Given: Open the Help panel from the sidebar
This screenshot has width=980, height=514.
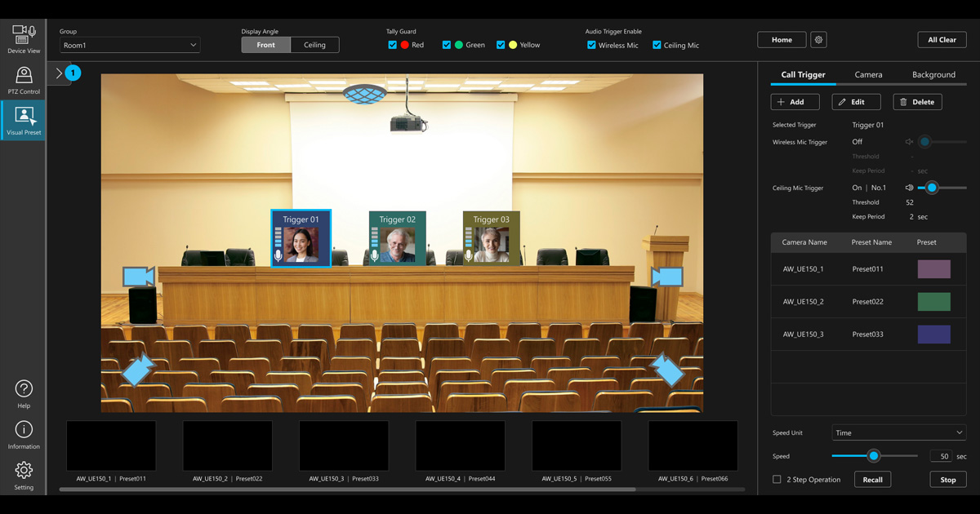Looking at the screenshot, I should tap(23, 390).
